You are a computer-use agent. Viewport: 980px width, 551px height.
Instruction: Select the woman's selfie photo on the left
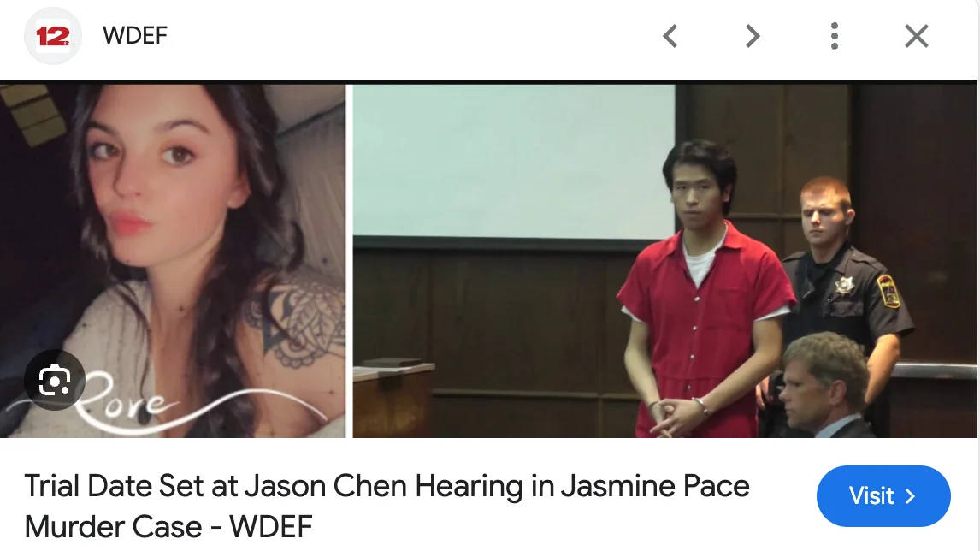(x=173, y=261)
